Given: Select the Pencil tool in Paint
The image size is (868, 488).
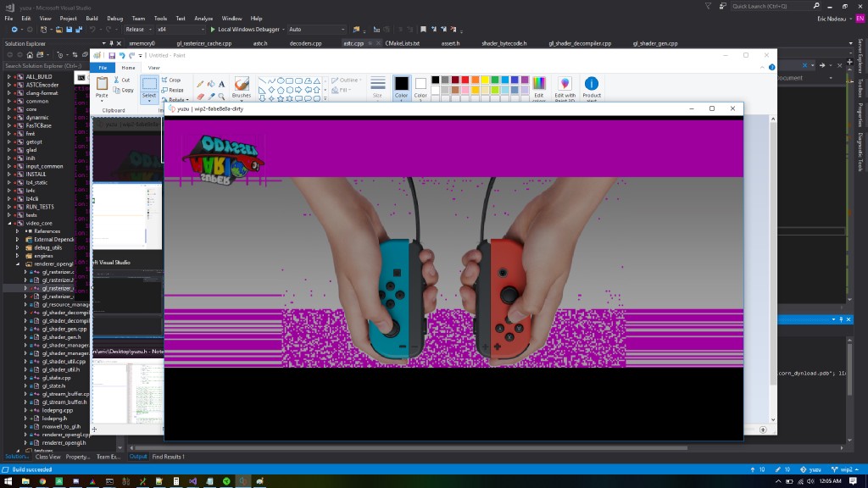Looking at the screenshot, I should (x=200, y=84).
